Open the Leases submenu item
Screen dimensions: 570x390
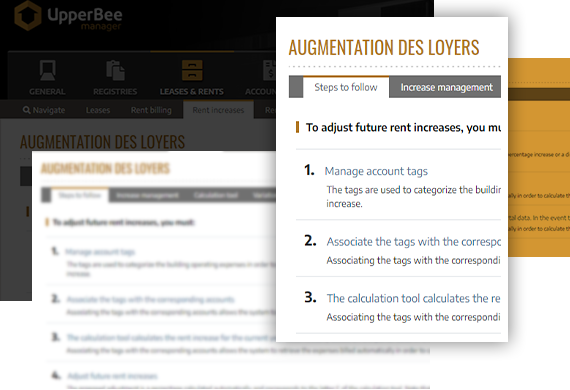pyautogui.click(x=98, y=110)
